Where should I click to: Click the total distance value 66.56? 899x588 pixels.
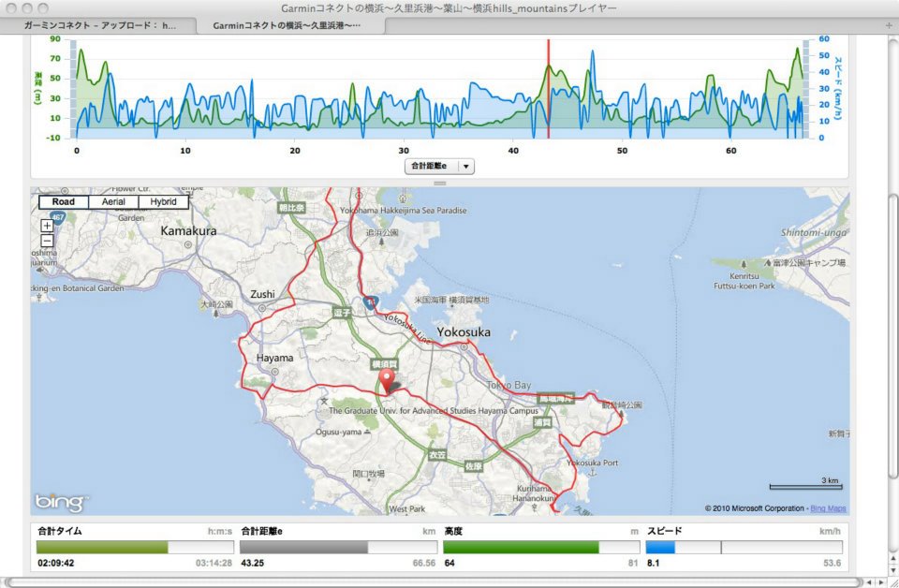pyautogui.click(x=424, y=564)
